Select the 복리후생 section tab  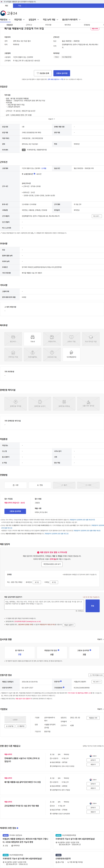(x=67, y=25)
